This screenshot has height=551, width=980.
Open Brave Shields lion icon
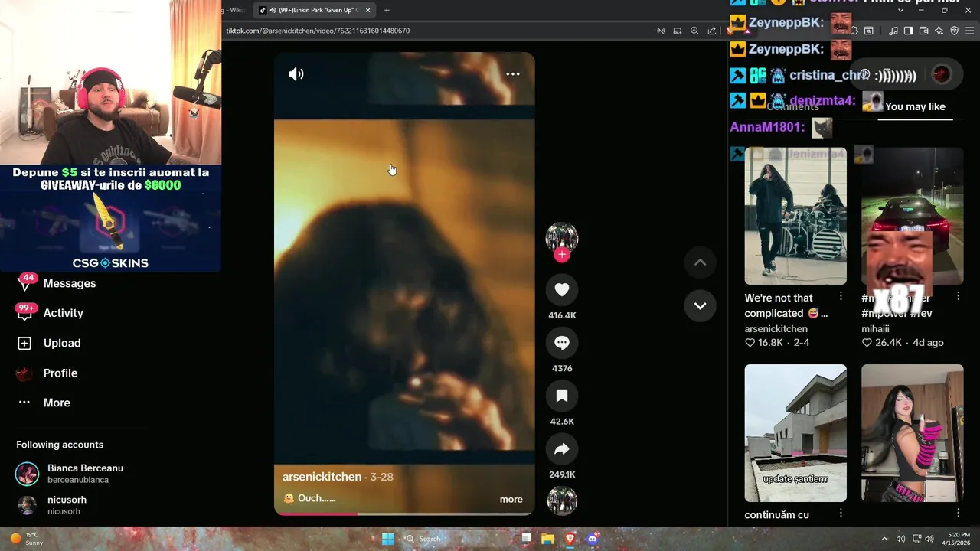(x=730, y=31)
